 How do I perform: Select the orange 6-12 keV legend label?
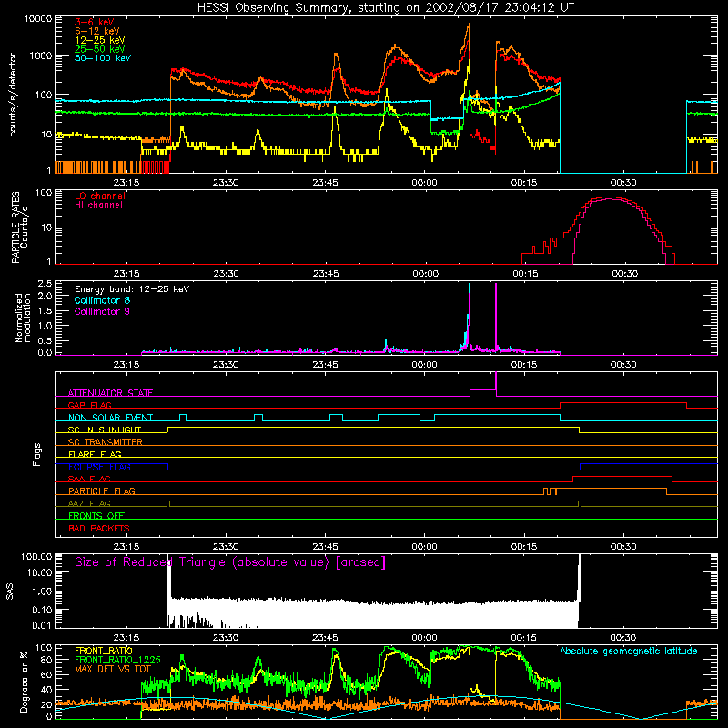coord(97,31)
